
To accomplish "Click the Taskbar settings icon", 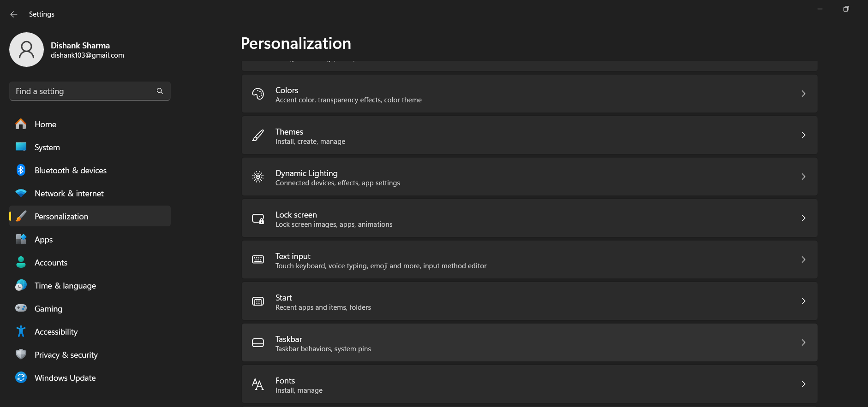I will point(258,342).
